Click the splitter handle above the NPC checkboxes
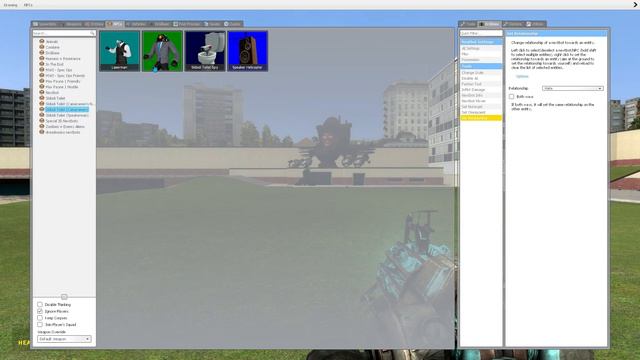This screenshot has height=360, width=640. 64,297
